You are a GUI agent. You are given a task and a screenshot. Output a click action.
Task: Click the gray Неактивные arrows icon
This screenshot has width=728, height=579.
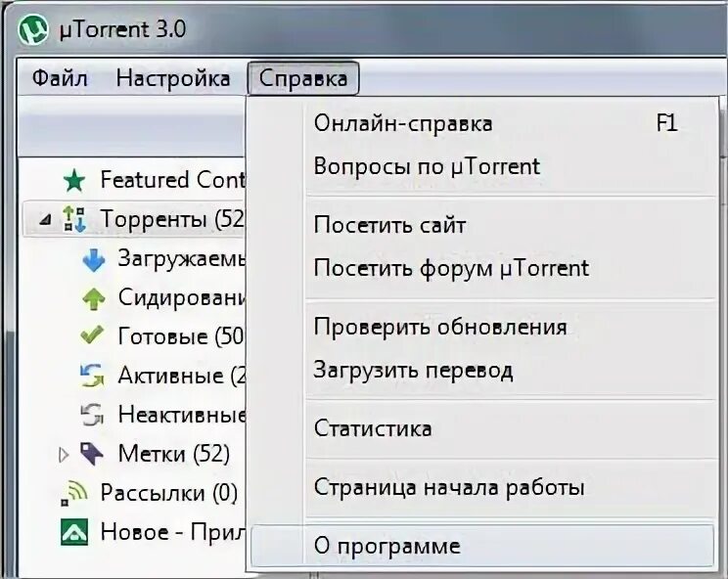pos(92,415)
